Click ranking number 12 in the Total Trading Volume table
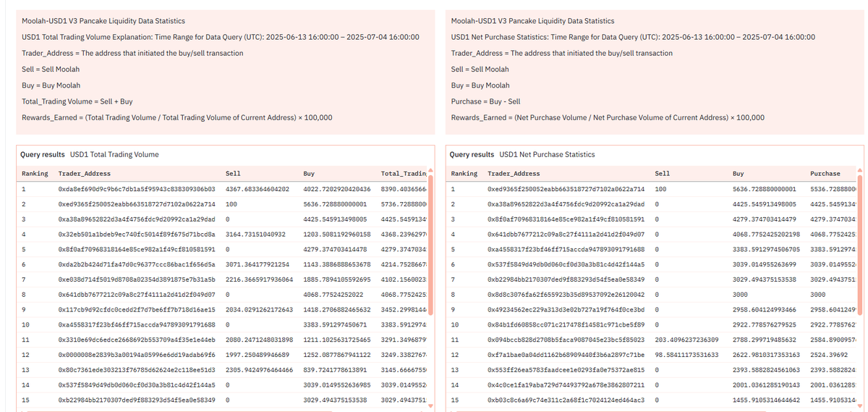 [26, 355]
